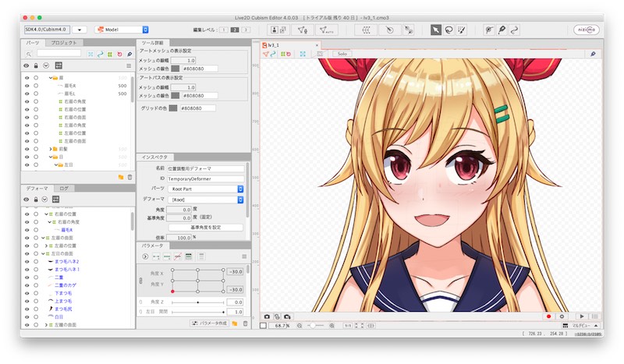Click the 名前 input field in inspector

coord(205,168)
